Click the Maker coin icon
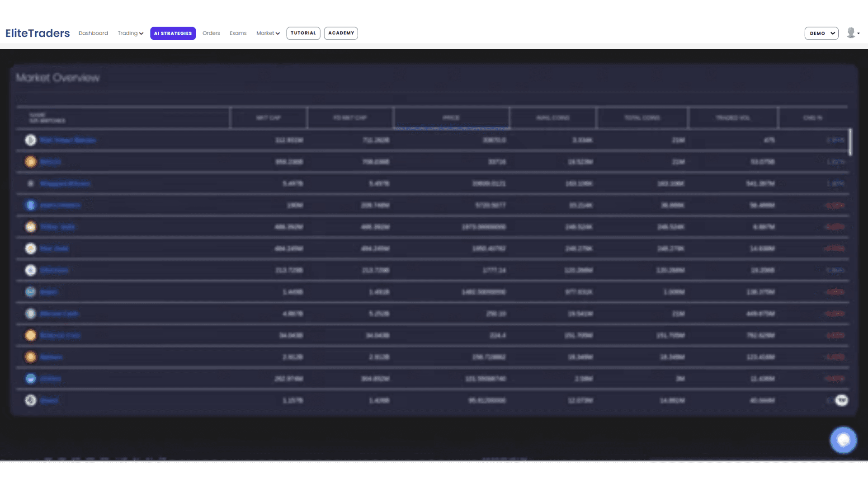This screenshot has height=488, width=868. coord(30,292)
